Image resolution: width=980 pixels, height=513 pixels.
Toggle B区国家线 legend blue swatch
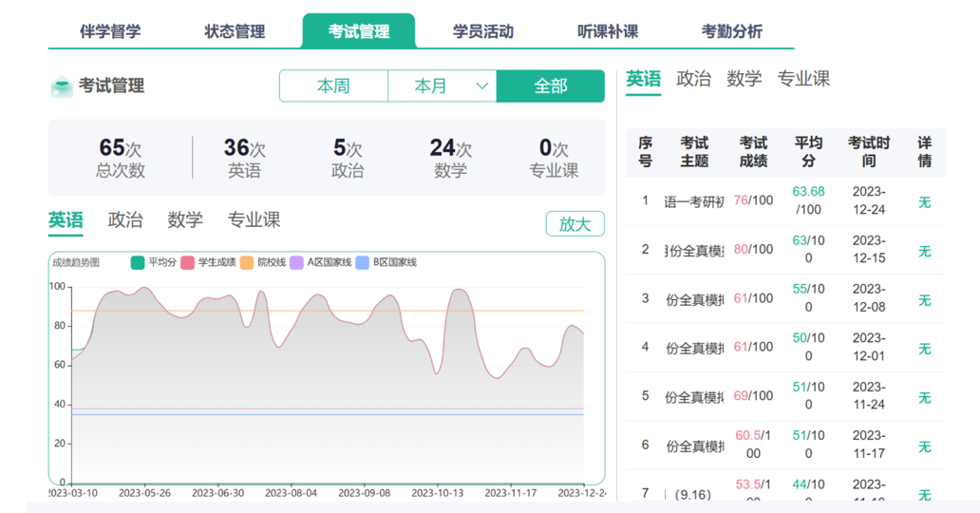[363, 263]
